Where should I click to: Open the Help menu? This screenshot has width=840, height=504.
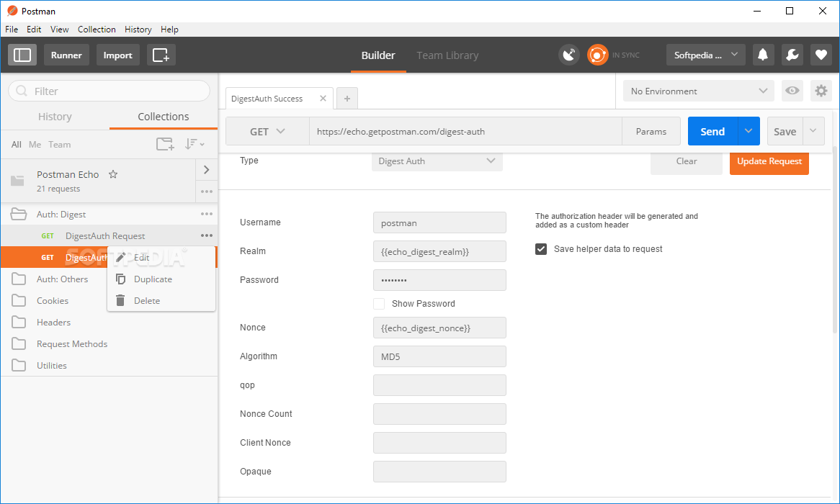point(169,30)
